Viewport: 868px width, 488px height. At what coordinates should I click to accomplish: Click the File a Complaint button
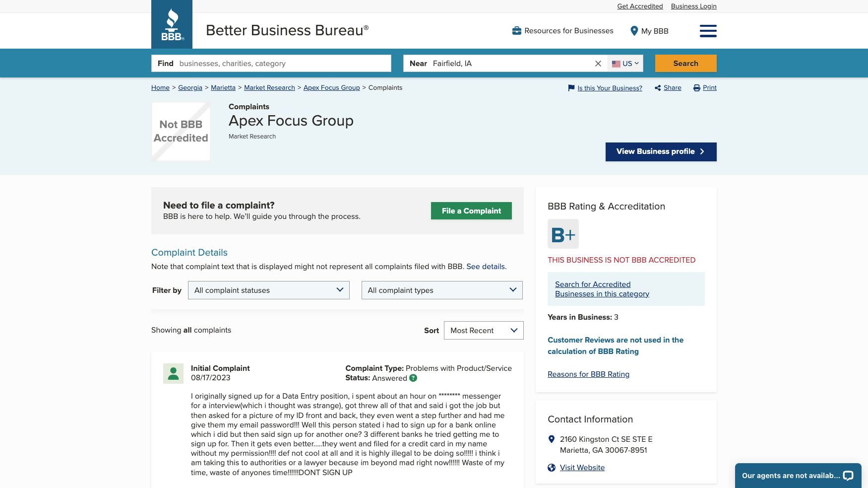tap(471, 211)
